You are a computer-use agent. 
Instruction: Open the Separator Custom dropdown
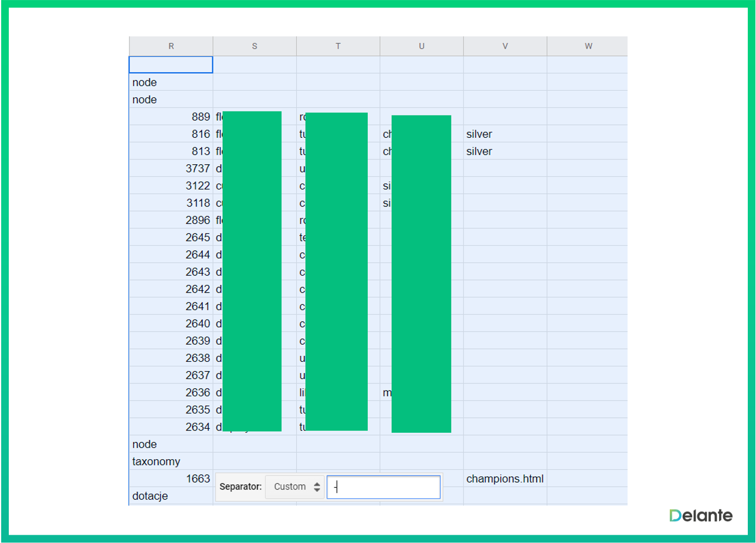296,487
